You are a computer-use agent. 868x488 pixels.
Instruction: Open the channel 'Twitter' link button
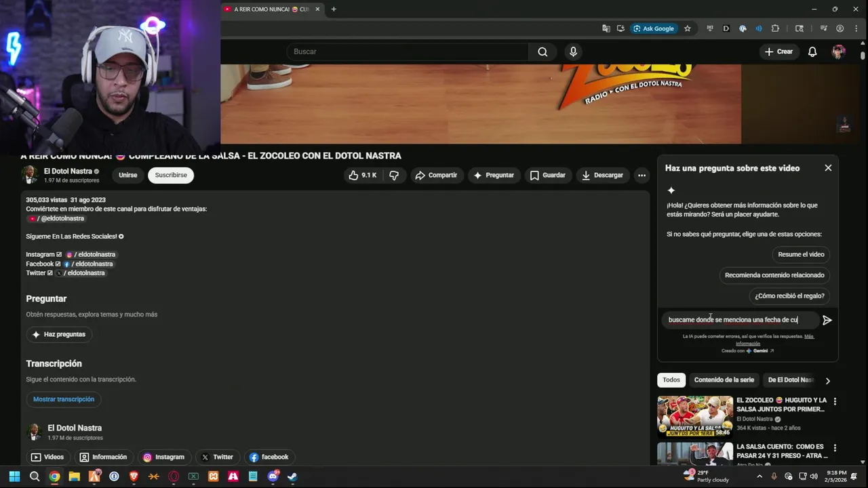click(217, 457)
